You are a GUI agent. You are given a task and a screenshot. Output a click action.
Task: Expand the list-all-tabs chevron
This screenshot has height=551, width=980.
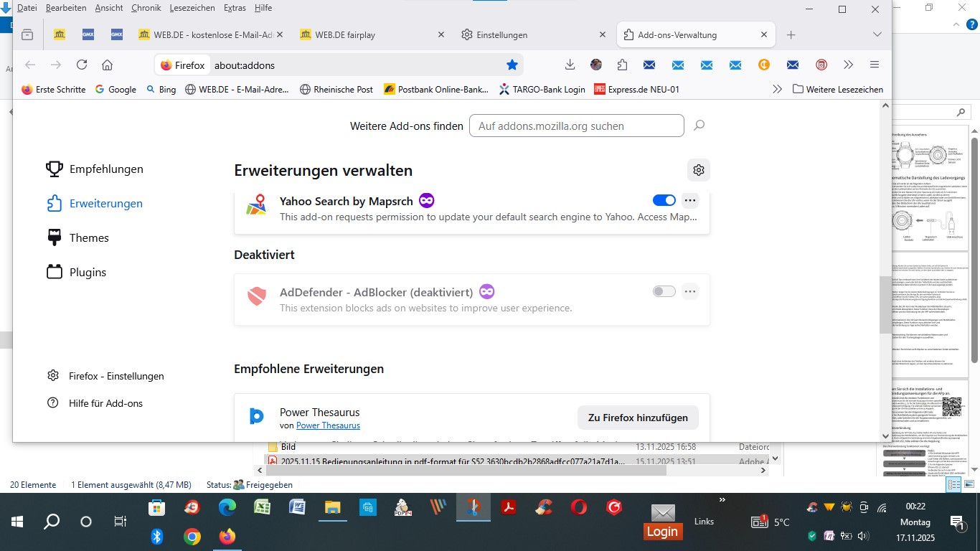tap(877, 34)
